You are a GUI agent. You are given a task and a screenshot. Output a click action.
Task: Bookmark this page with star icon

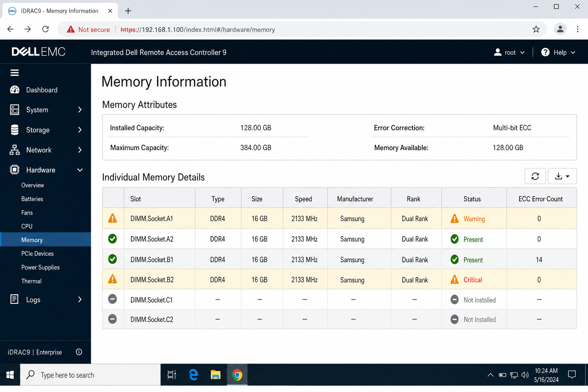tap(536, 29)
